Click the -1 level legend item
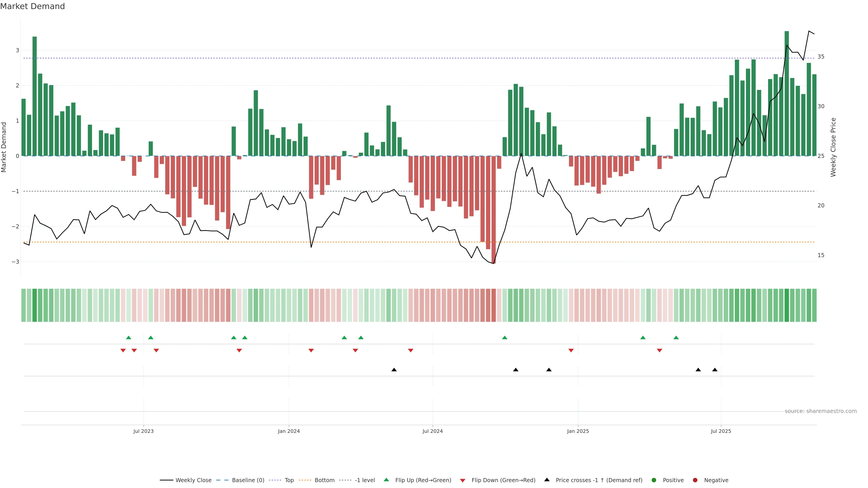The height and width of the screenshot is (488, 868). tap(365, 480)
